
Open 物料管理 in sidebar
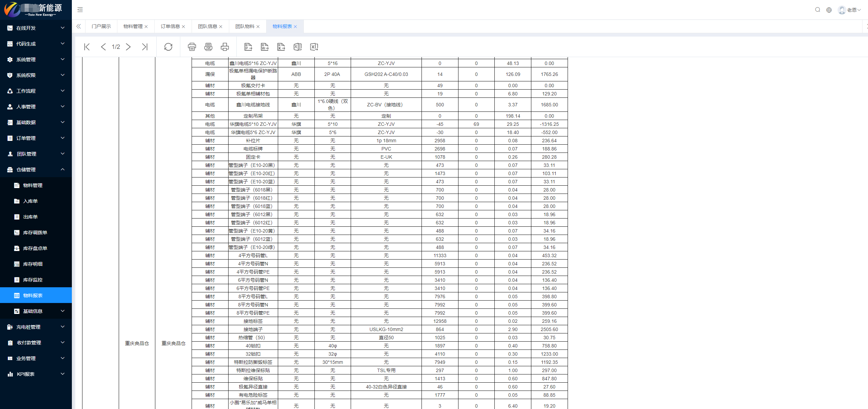tap(36, 185)
